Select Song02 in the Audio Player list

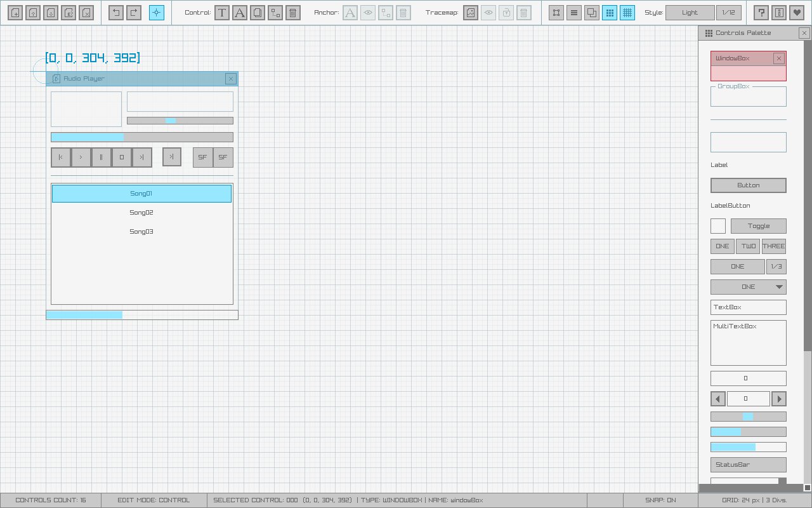[x=141, y=212]
